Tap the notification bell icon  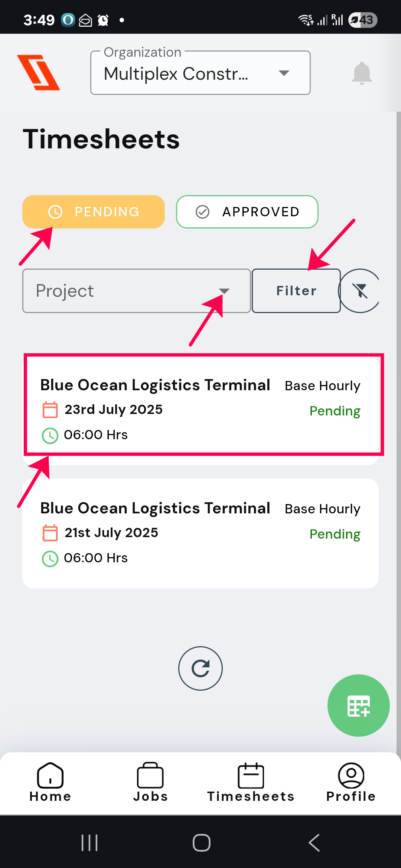coord(362,73)
